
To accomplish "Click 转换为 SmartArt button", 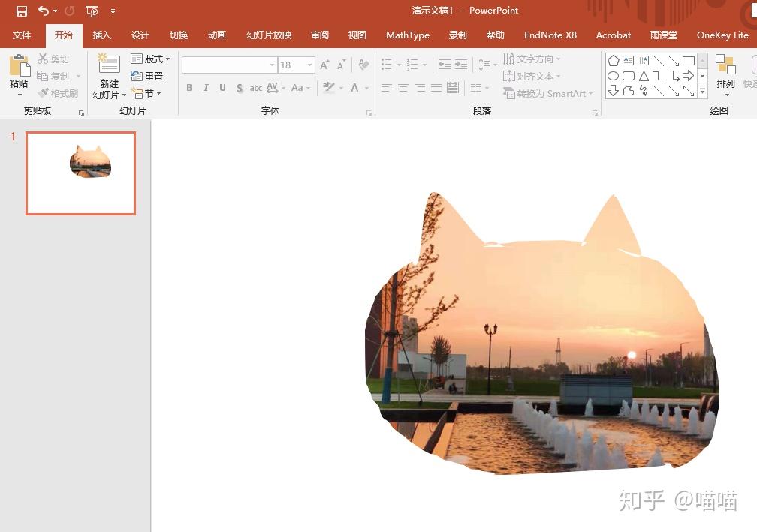I will (547, 93).
